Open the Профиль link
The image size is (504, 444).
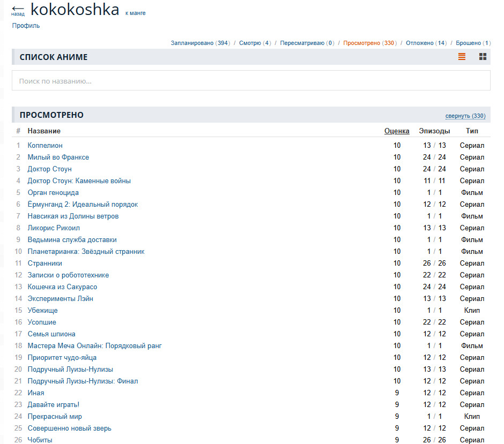[26, 26]
